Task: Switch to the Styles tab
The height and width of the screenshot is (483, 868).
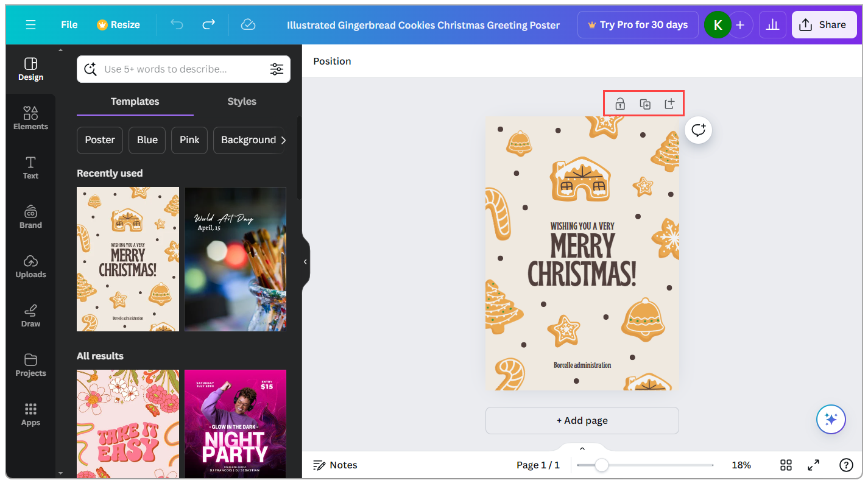Action: [242, 102]
